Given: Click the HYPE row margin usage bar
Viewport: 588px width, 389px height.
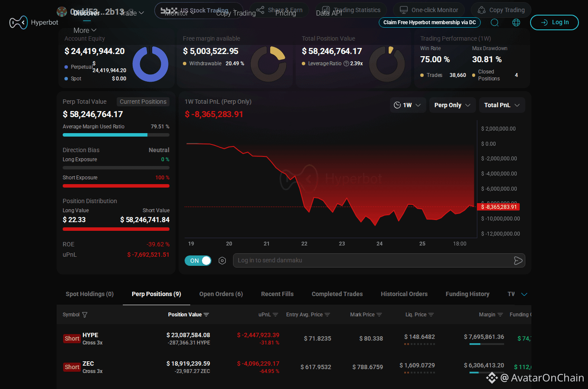Looking at the screenshot, I should 486,344.
